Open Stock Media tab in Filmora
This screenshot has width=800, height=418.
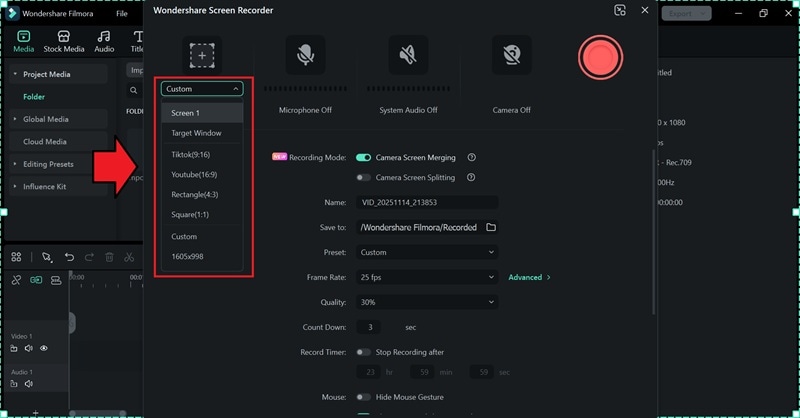[64, 41]
